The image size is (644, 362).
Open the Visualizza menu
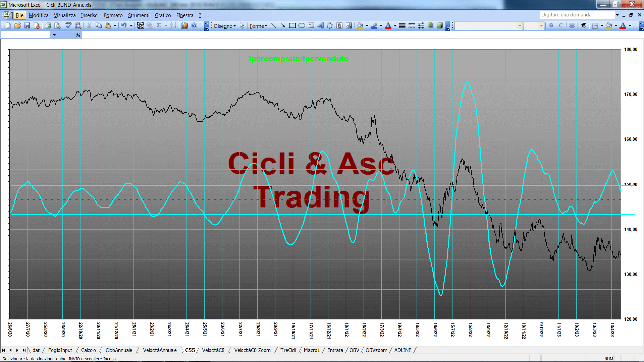(65, 15)
